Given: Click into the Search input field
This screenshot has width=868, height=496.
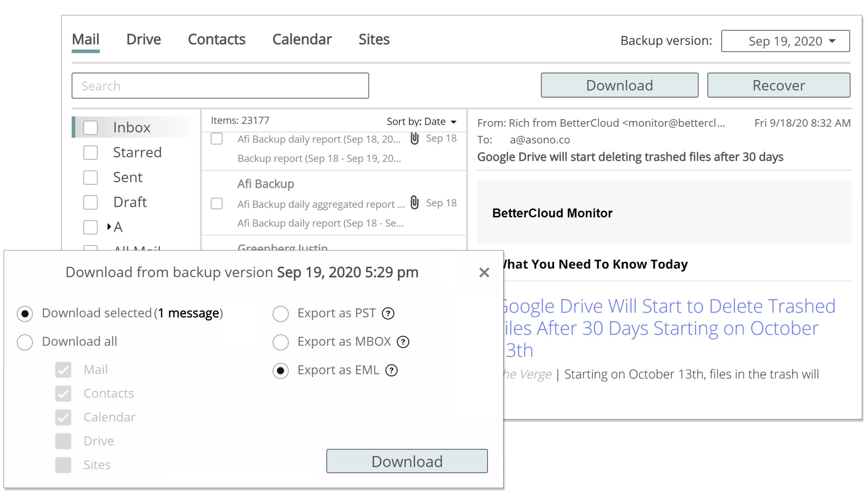Looking at the screenshot, I should (220, 86).
